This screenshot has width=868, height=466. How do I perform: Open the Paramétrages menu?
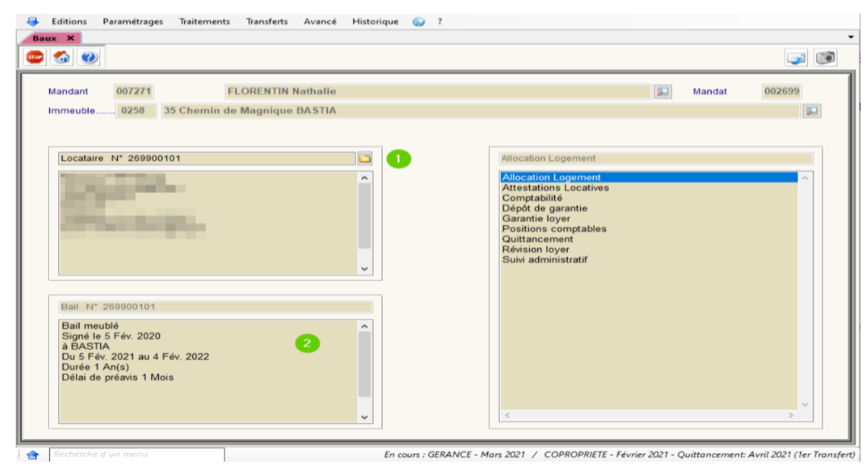point(133,21)
